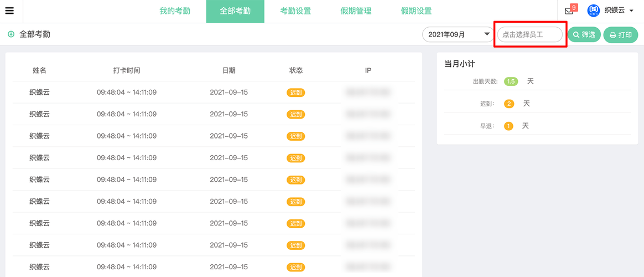Click the red 9 notification badge
This screenshot has height=277, width=644.
[x=574, y=7]
